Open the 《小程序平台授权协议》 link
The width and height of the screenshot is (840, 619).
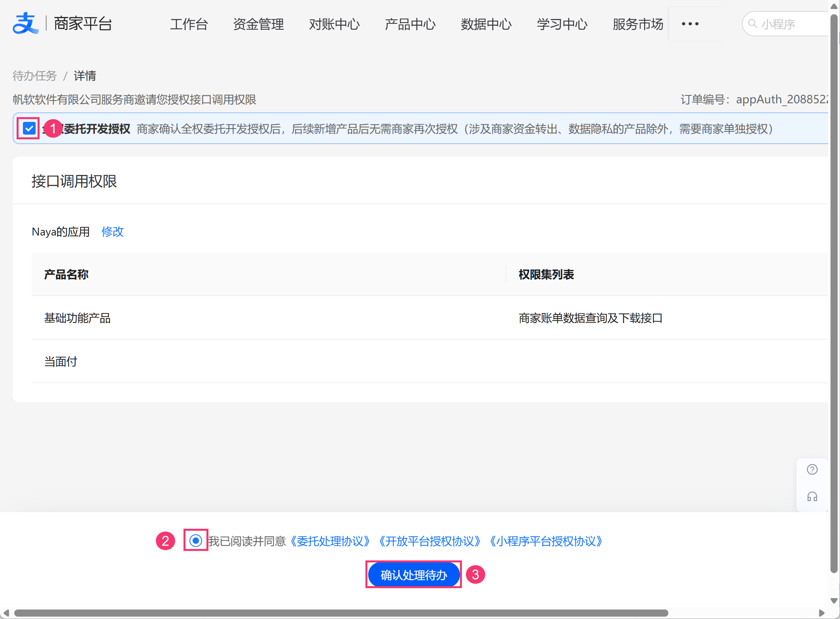[x=546, y=541]
